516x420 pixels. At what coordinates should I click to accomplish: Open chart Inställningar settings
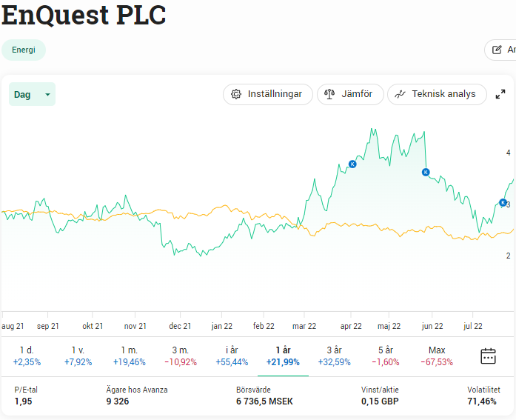click(x=267, y=94)
